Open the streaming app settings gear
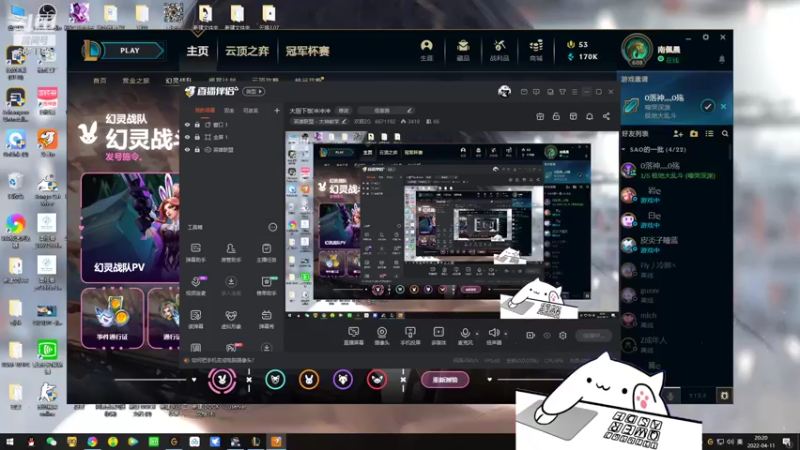Image resolution: width=800 pixels, height=450 pixels. [x=563, y=335]
